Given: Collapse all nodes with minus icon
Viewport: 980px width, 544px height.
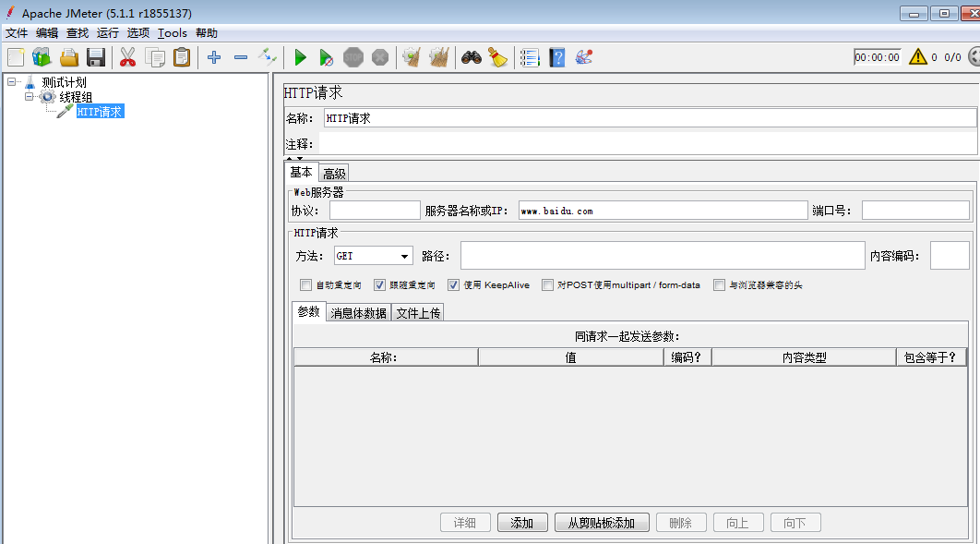Looking at the screenshot, I should tap(241, 57).
